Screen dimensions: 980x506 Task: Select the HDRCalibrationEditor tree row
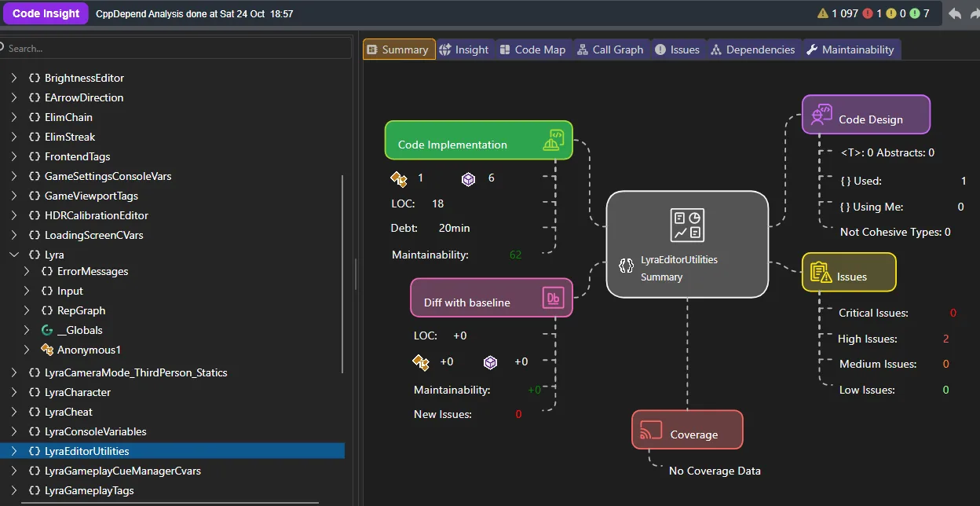pos(172,215)
